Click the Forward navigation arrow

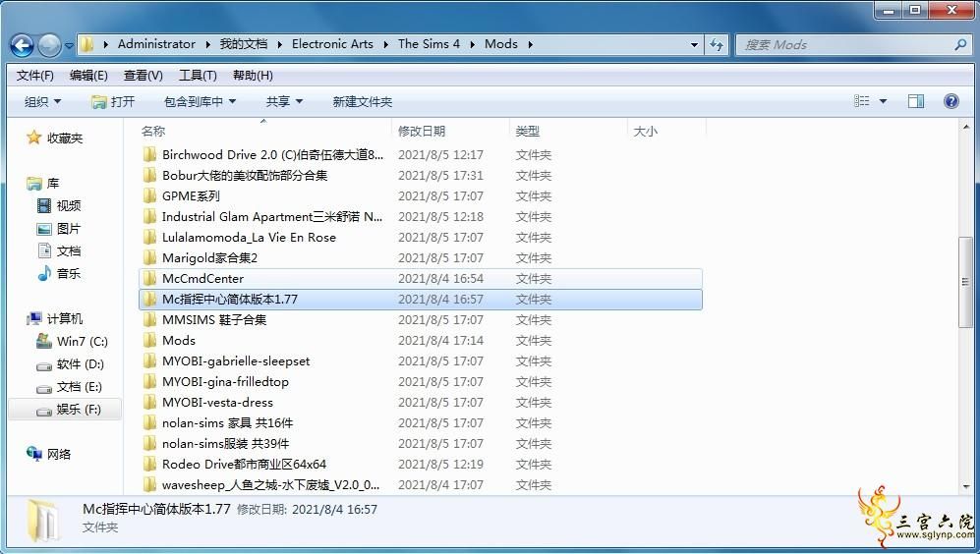pos(49,45)
